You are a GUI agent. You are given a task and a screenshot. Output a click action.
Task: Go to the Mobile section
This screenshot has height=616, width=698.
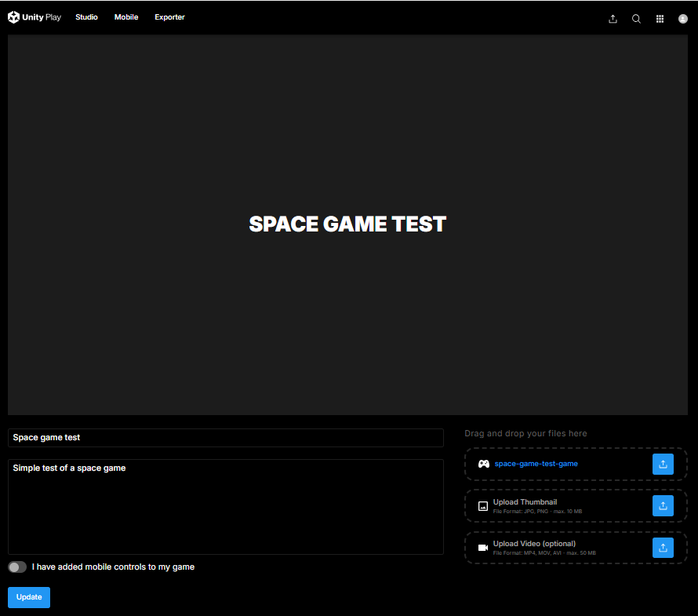pyautogui.click(x=126, y=17)
